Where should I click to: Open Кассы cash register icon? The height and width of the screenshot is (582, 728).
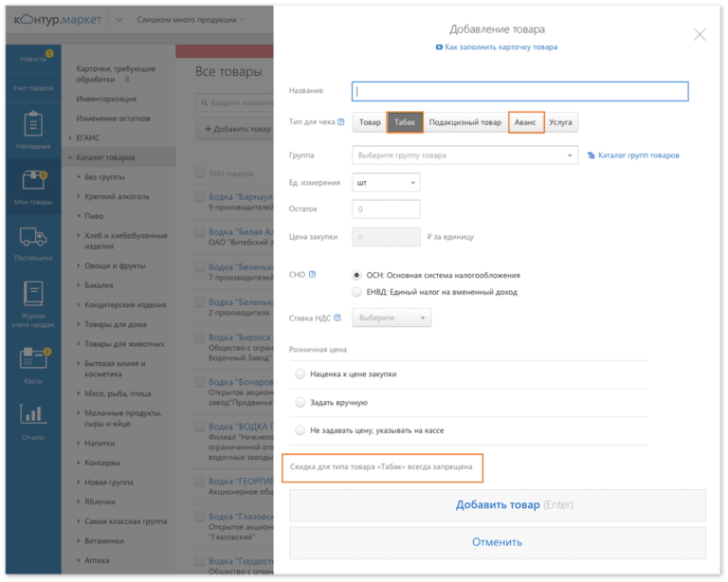click(x=34, y=358)
